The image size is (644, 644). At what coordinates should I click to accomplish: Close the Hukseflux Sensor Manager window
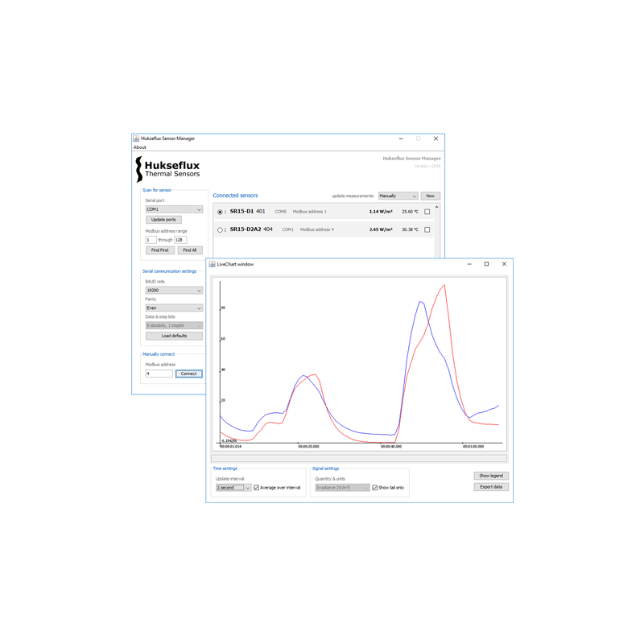pyautogui.click(x=436, y=138)
